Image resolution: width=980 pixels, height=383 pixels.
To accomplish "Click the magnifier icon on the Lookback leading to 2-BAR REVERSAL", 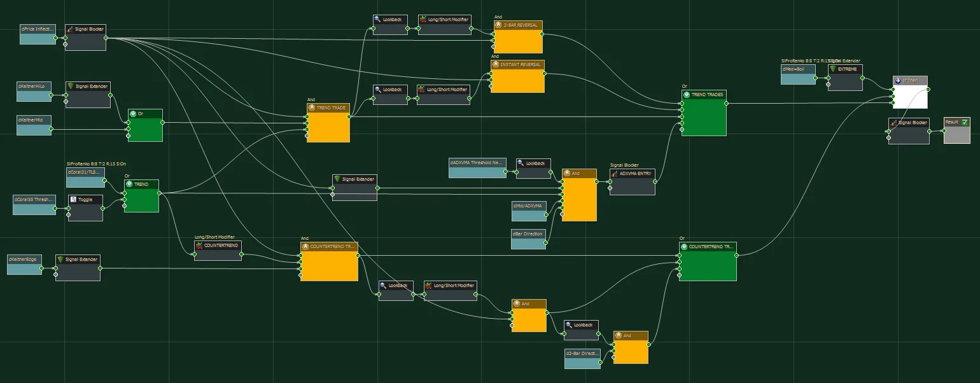I will [x=378, y=20].
